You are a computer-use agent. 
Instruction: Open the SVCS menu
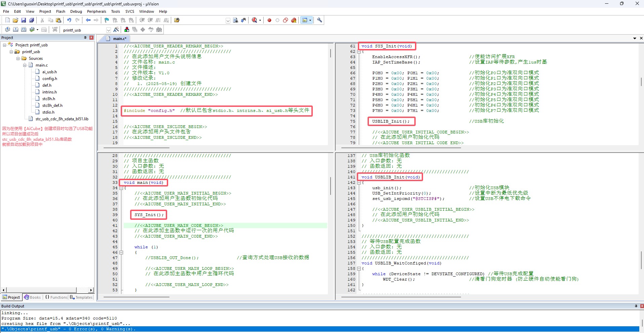pos(129,11)
